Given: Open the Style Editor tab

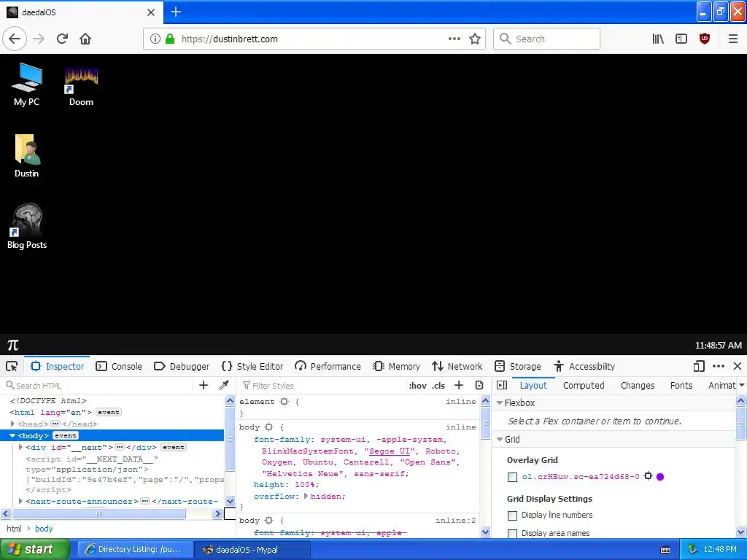Looking at the screenshot, I should tap(252, 366).
